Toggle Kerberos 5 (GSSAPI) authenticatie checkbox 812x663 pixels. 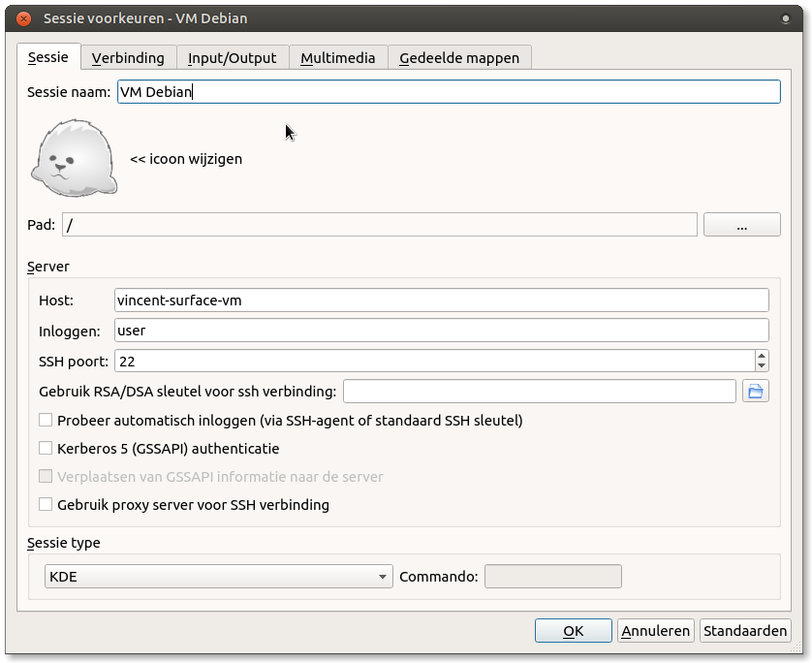pos(46,449)
